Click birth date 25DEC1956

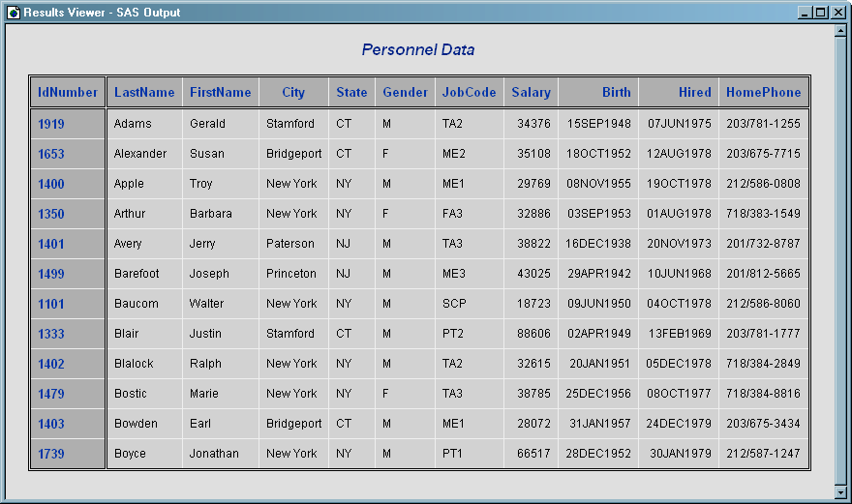pyautogui.click(x=598, y=393)
